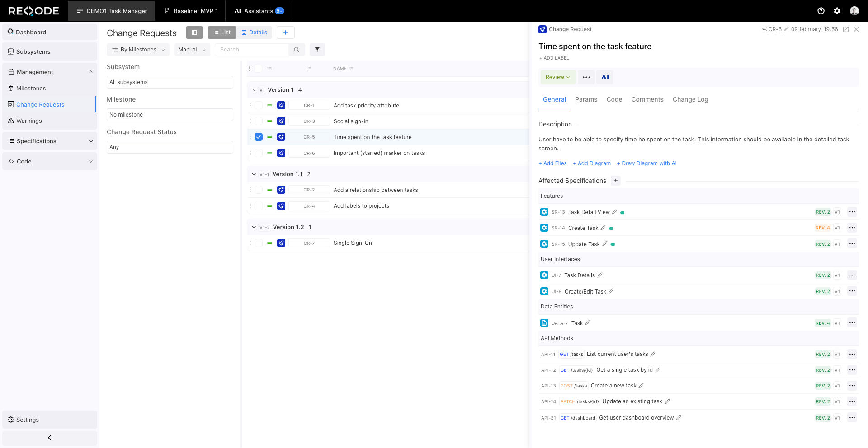Image resolution: width=868 pixels, height=448 pixels.
Task: Click the search magnifier icon
Action: pyautogui.click(x=297, y=50)
